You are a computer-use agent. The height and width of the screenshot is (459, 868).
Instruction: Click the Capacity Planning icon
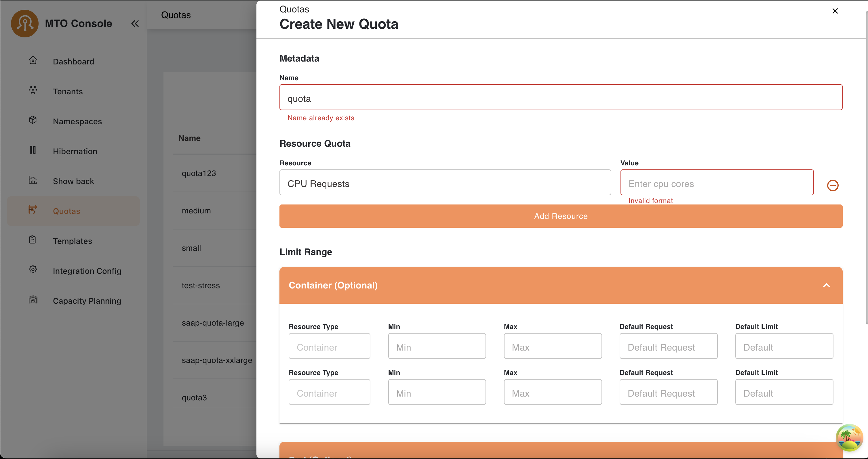click(x=33, y=299)
